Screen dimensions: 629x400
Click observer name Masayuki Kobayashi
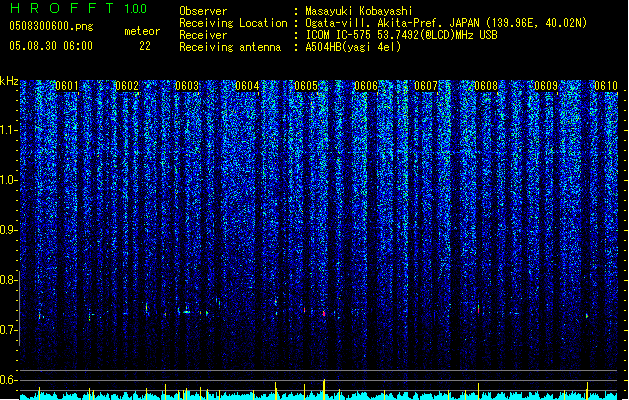click(x=359, y=11)
